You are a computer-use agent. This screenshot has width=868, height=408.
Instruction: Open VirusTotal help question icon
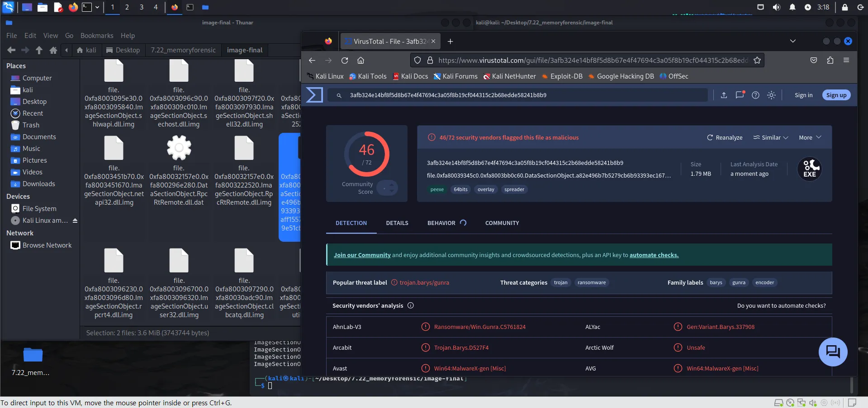tap(755, 95)
